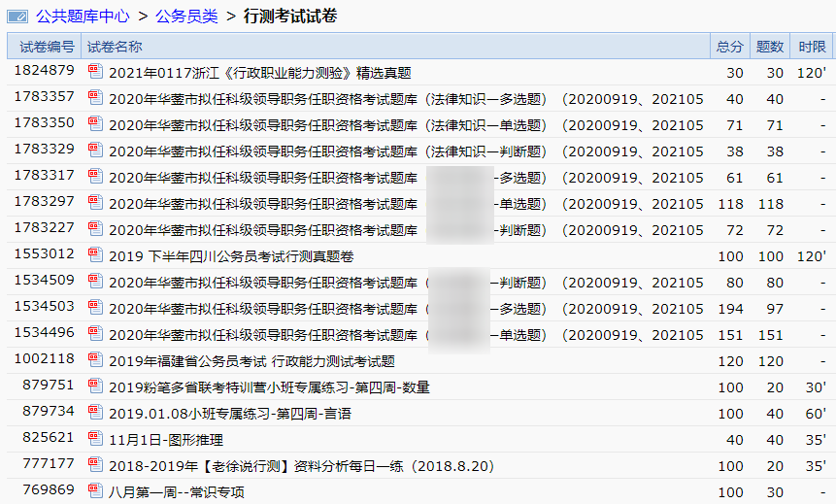Viewport: 836px width, 504px height.
Task: Go to the 公务员类 breadcrumb link
Action: [x=186, y=17]
